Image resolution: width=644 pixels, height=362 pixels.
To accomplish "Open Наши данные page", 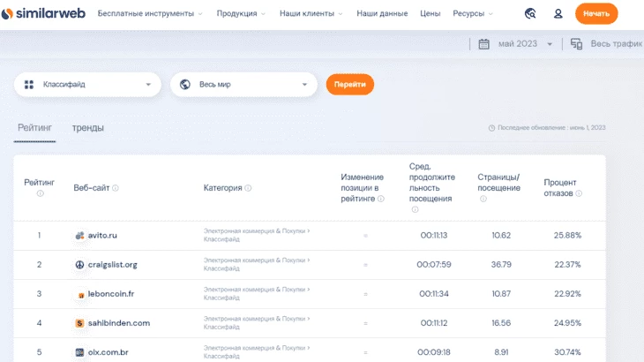I will pyautogui.click(x=382, y=13).
